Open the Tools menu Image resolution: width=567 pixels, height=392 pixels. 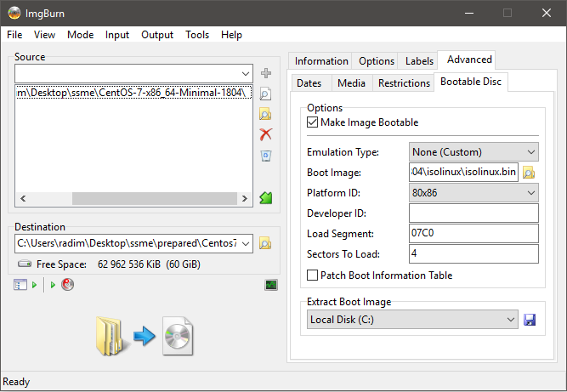(197, 35)
